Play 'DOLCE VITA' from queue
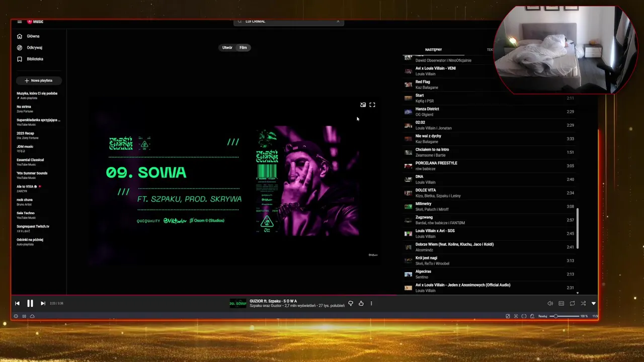 490,193
